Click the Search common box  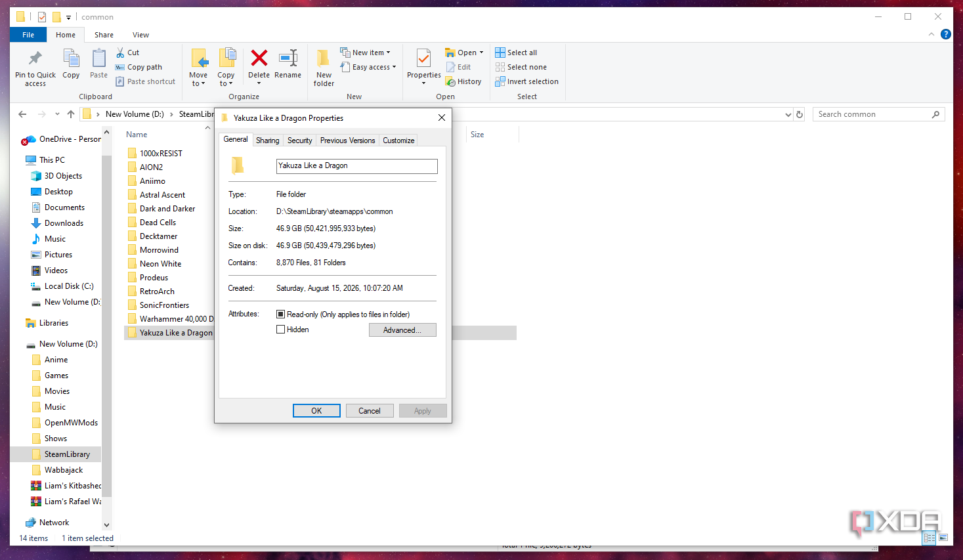pos(878,114)
